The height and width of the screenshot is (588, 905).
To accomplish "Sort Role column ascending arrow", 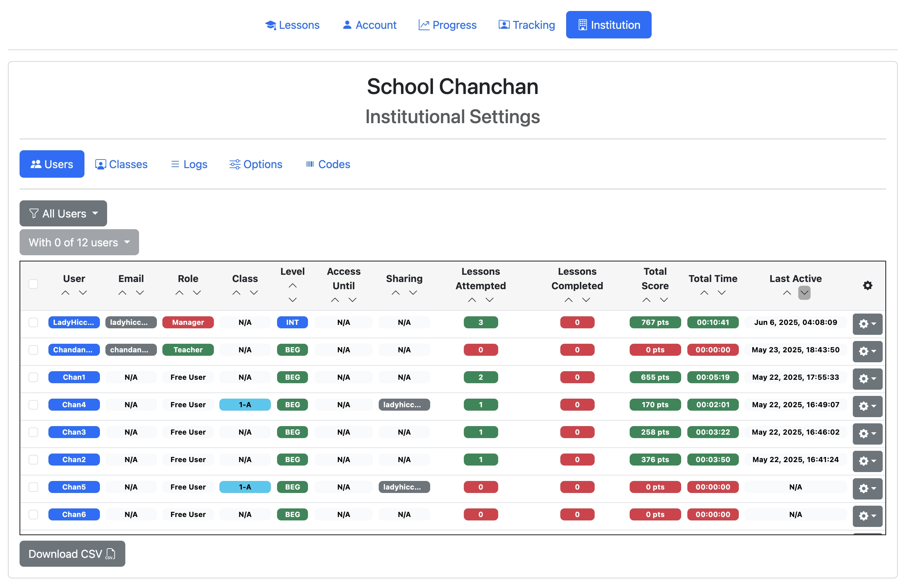I will pyautogui.click(x=180, y=293).
